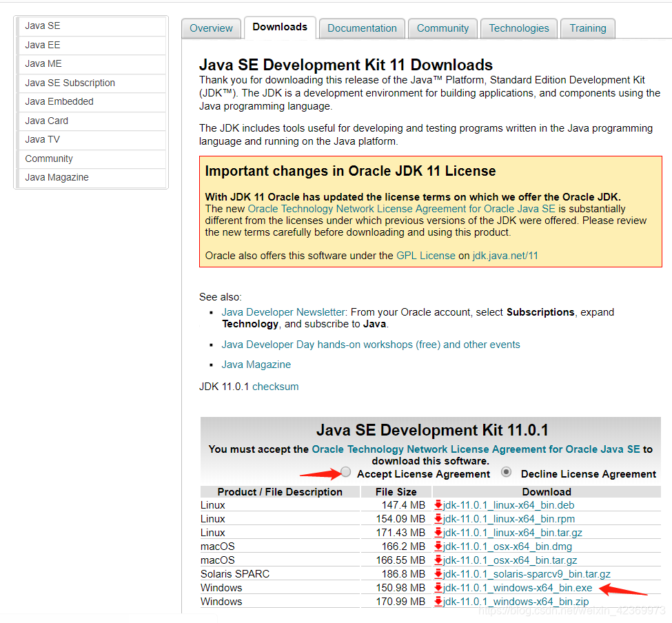Download jdk-11.0.1_linux-x64_bin.rpm file link
Image resolution: width=672 pixels, height=623 pixels.
509,518
